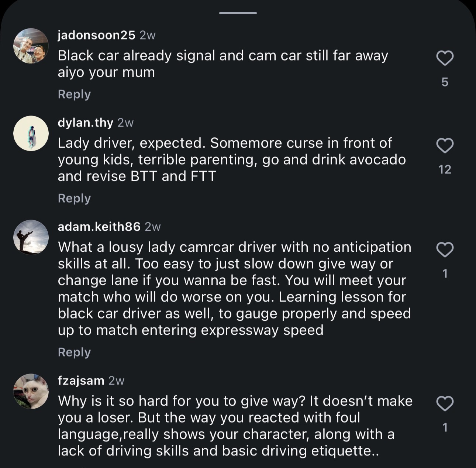476x468 pixels.
Task: Like jadonsoon25's comment with the heart
Action: (445, 58)
